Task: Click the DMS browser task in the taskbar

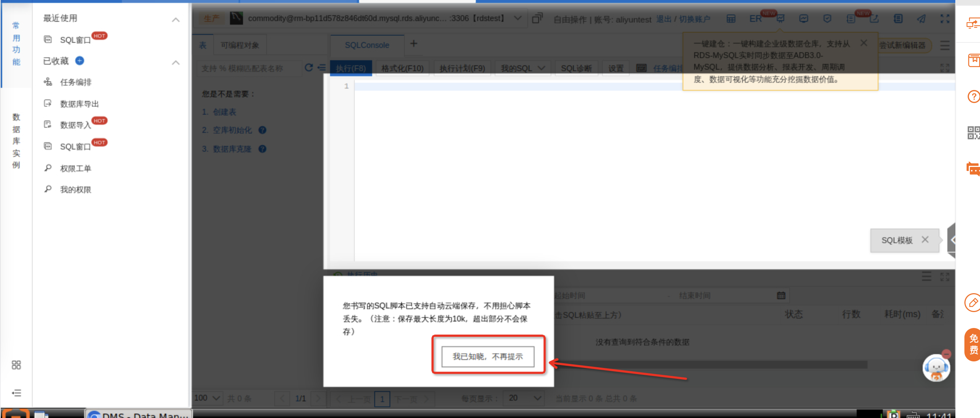Action: coord(139,414)
